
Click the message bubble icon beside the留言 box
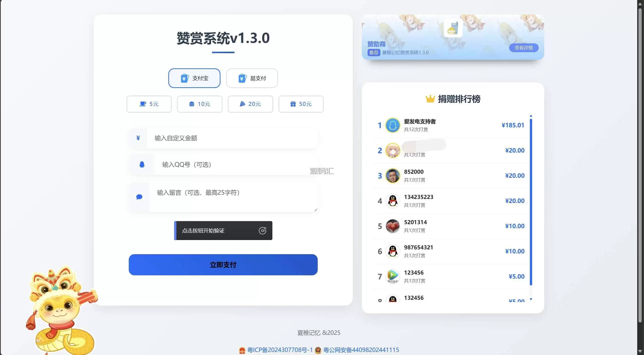click(139, 197)
